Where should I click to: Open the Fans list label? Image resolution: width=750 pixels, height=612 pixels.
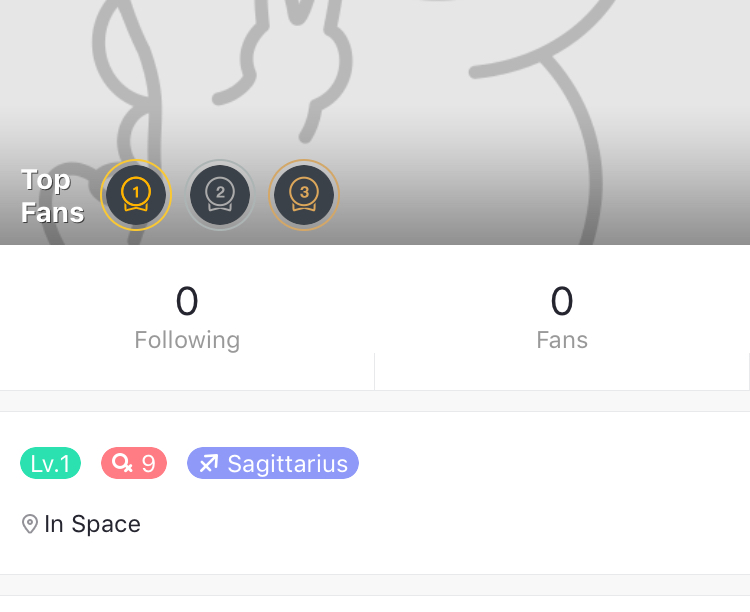pos(562,340)
